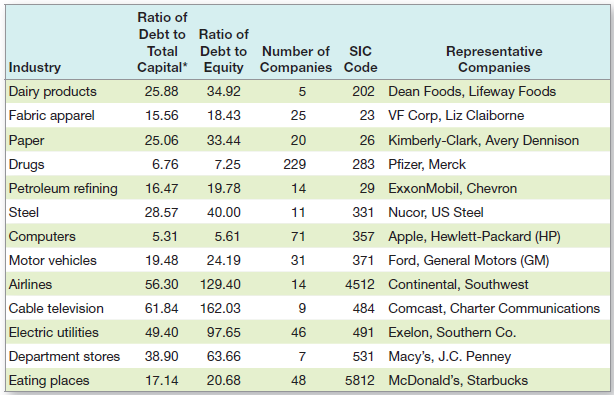This screenshot has width=614, height=395.
Task: Select the Steel ratio value 40.00
Action: (x=224, y=213)
